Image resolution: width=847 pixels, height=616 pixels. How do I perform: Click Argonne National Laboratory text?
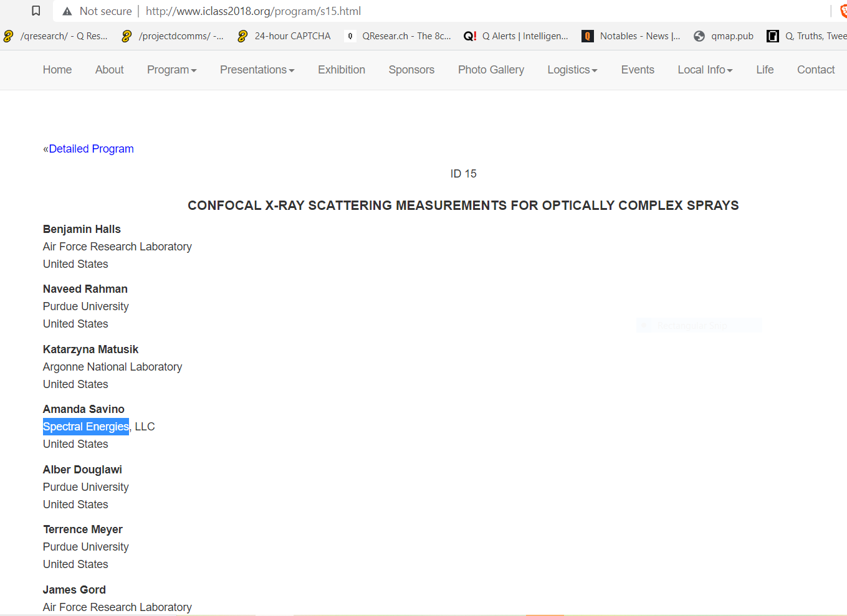113,367
